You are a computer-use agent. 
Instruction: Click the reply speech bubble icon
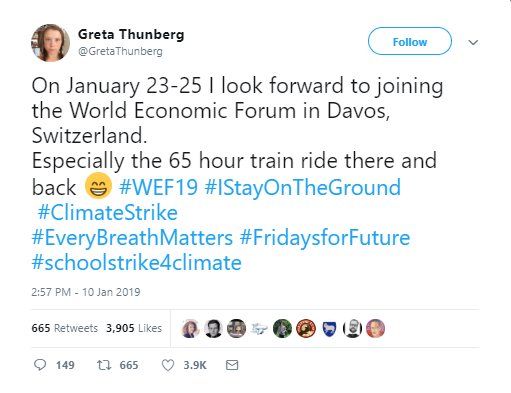[x=40, y=365]
